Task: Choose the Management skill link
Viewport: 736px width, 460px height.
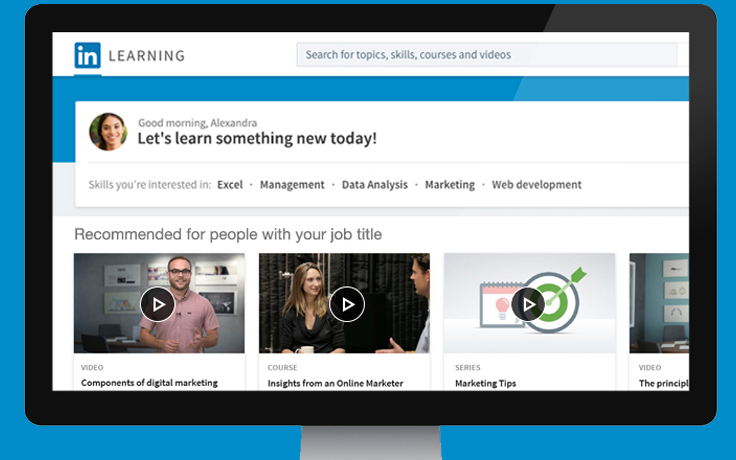Action: point(292,185)
